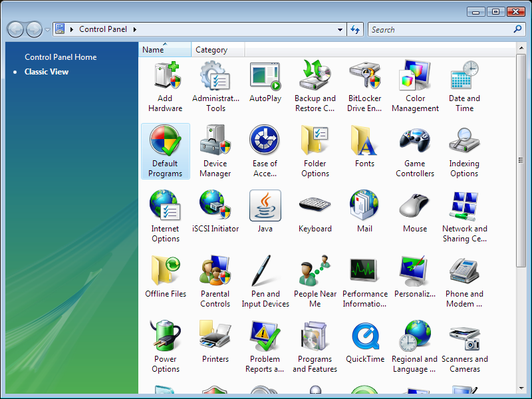Click inside the Search field
The height and width of the screenshot is (399, 532).
tap(439, 29)
